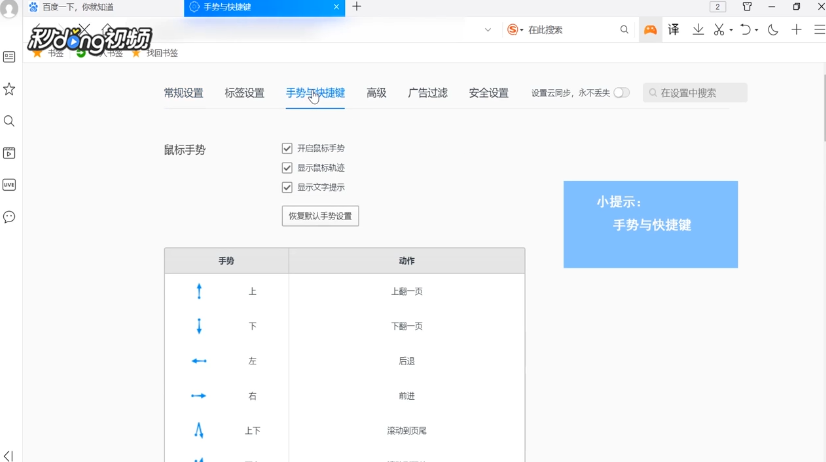Click the plus icon in the toolbar

796,30
